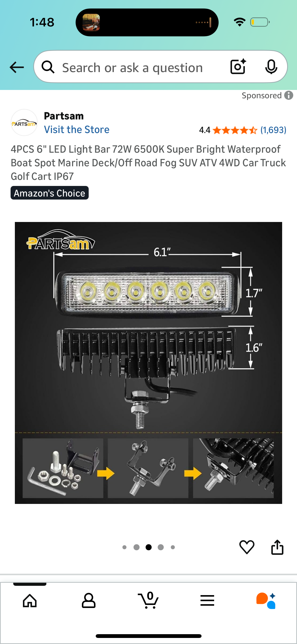Jump to the first image dot
Viewport: 297px width, 644px height.
[x=124, y=547]
